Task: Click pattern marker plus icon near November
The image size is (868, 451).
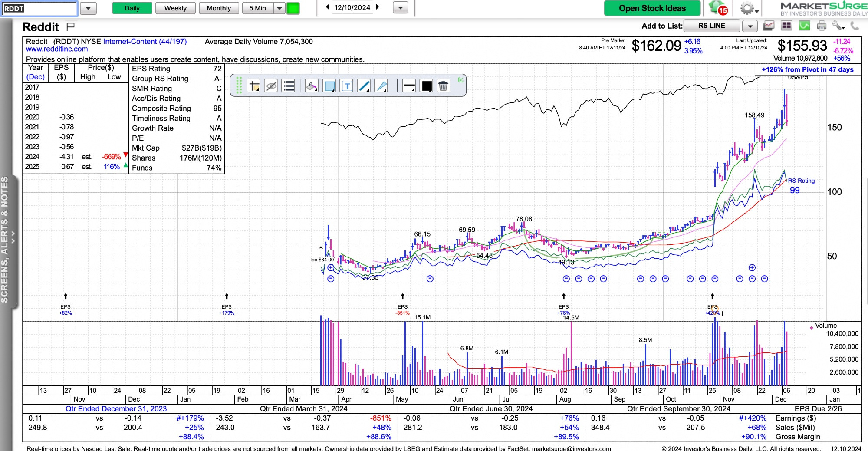Action: pyautogui.click(x=752, y=267)
